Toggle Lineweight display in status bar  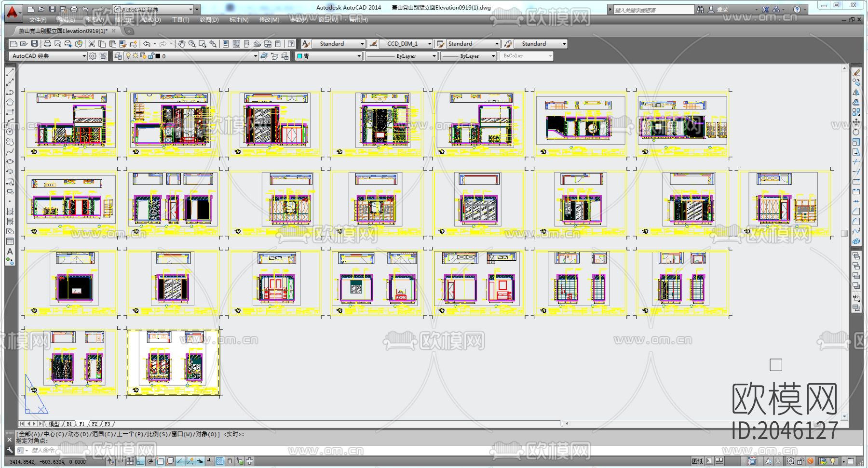tap(210, 461)
